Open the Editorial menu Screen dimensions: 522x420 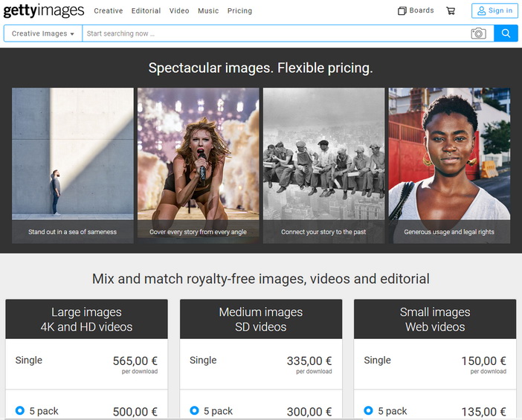146,11
